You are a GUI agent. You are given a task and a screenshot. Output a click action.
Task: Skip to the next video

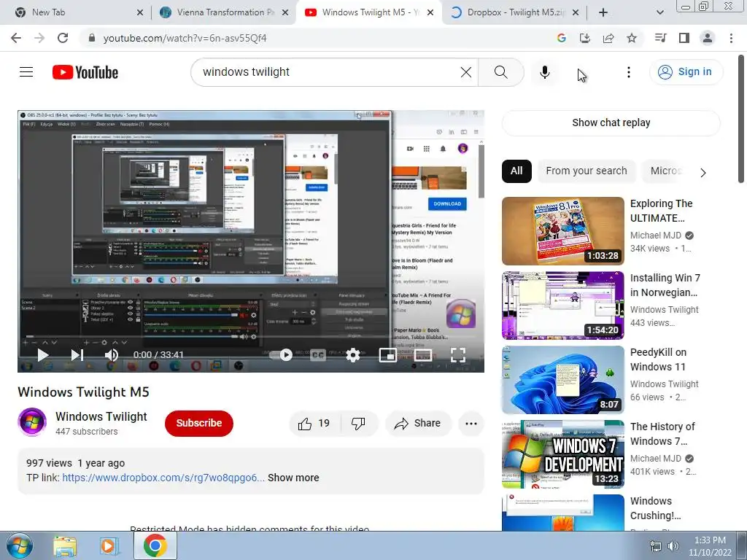[x=77, y=355]
